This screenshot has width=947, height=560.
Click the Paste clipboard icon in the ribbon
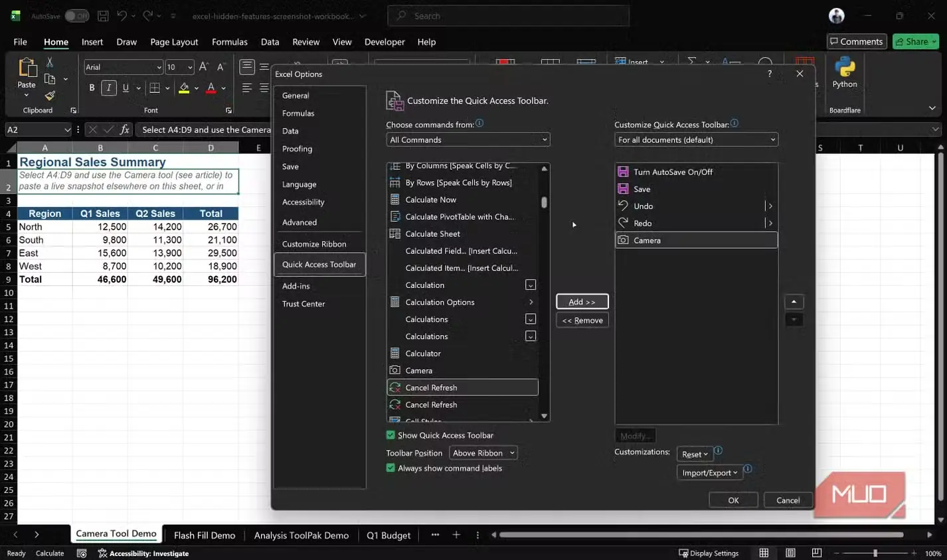point(27,68)
